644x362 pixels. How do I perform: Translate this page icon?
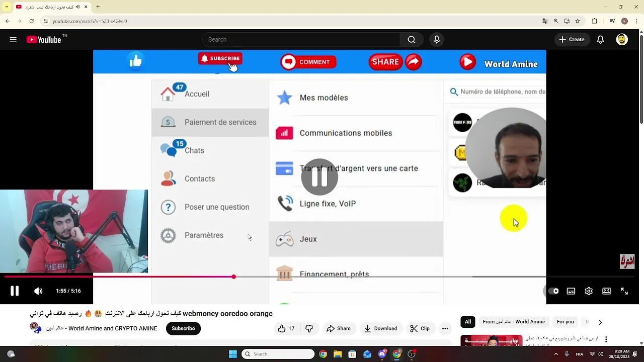click(545, 21)
